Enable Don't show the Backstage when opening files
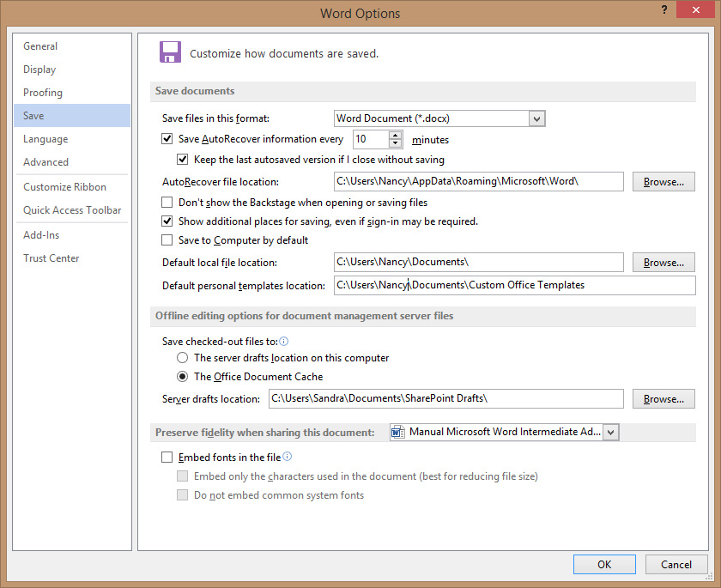Screen dimensions: 721x588 coord(167,202)
